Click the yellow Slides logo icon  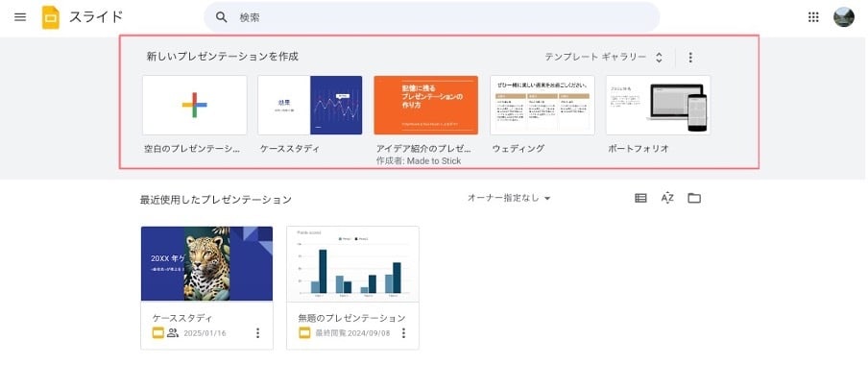click(x=51, y=17)
